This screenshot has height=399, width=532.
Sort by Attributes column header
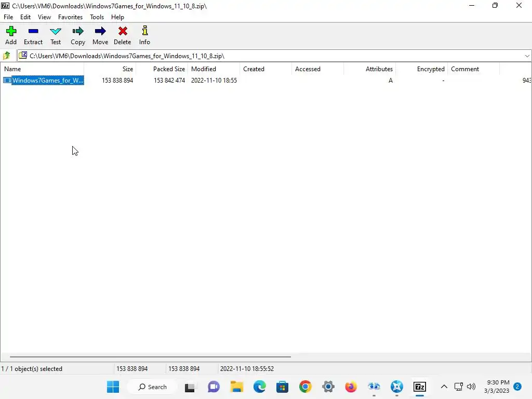(369, 69)
